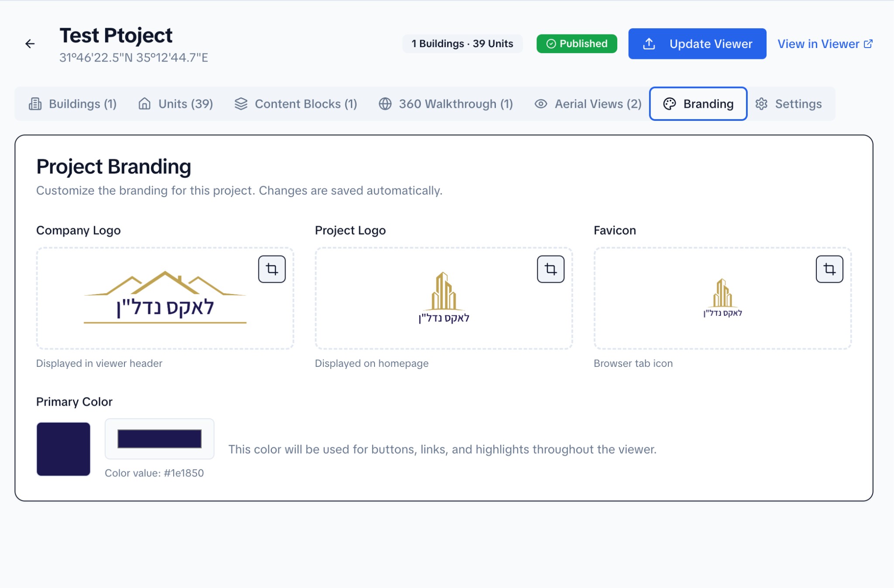Image resolution: width=894 pixels, height=588 pixels.
Task: Crop the Project Logo image
Action: pos(550,269)
